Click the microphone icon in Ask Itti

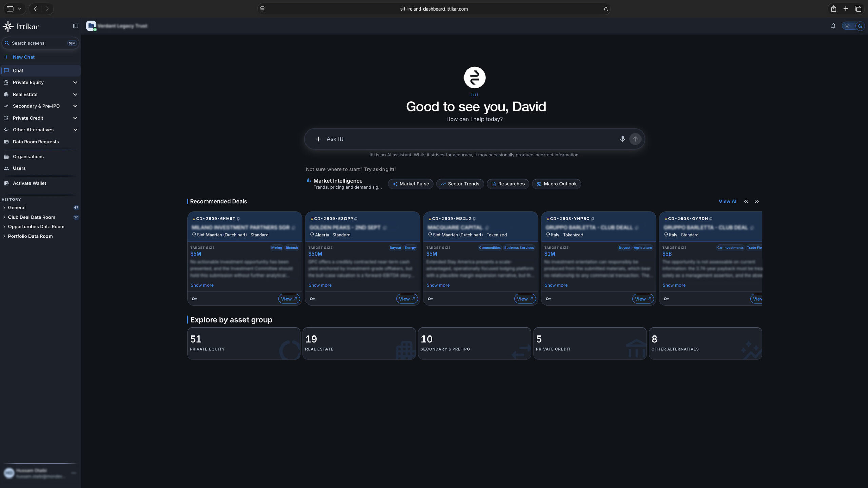point(622,139)
